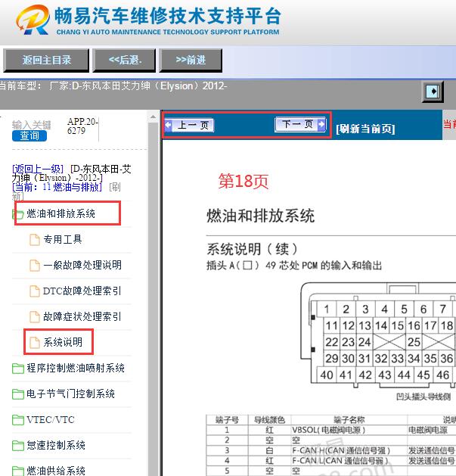Click the page icon beside 故障症状处理索引
456x476 pixels.
click(35, 317)
